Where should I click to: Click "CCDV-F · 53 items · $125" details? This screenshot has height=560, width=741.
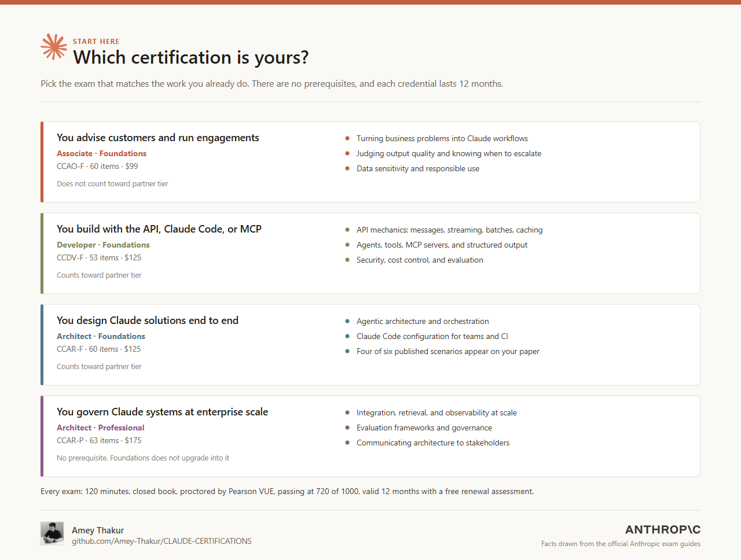point(99,257)
